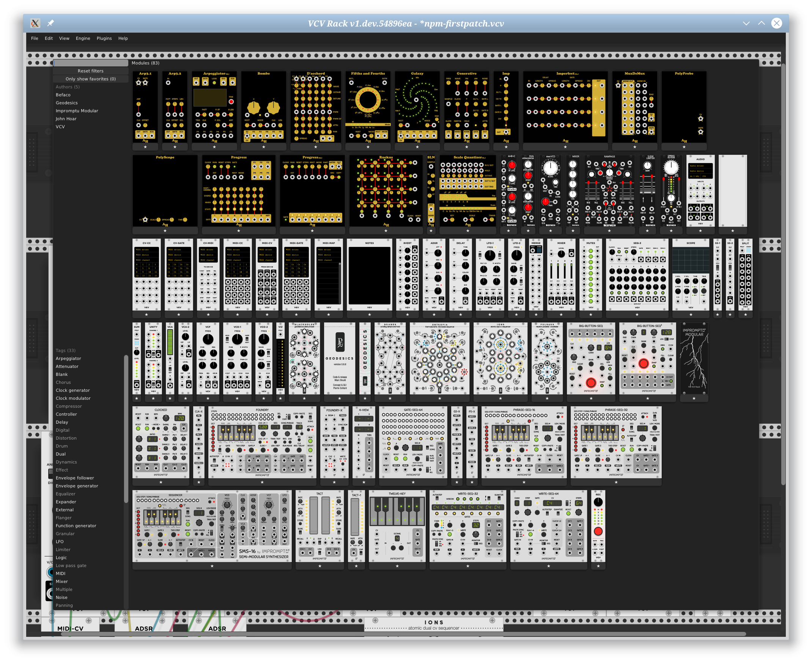Viewport: 812px width, 663px height.
Task: Pin the window using title bar pin
Action: point(50,23)
